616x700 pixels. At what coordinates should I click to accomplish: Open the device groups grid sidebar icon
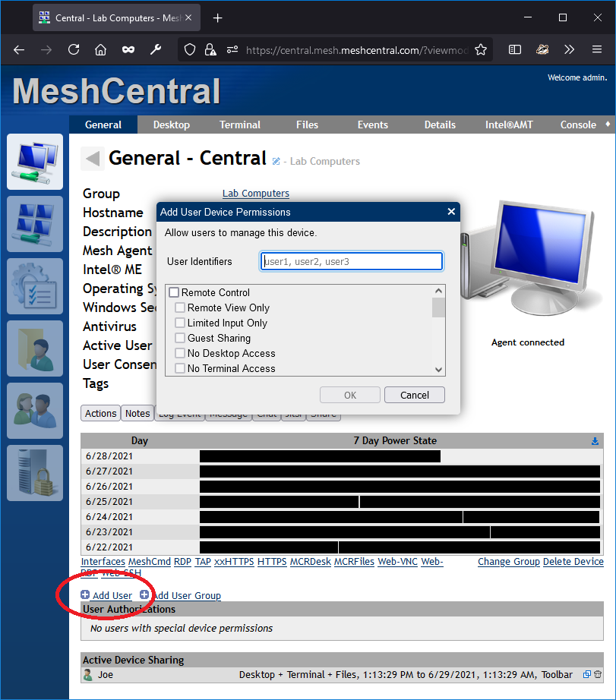tap(35, 224)
